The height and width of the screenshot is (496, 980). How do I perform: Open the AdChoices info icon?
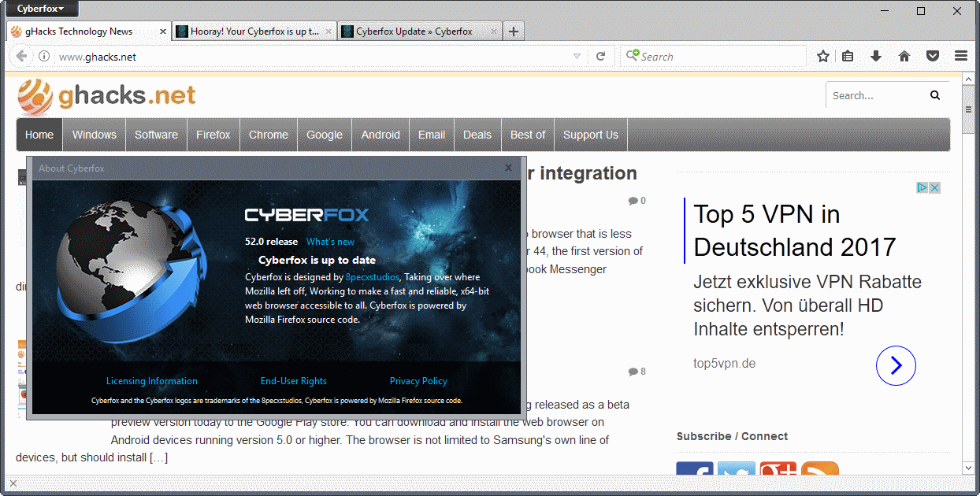[x=922, y=187]
